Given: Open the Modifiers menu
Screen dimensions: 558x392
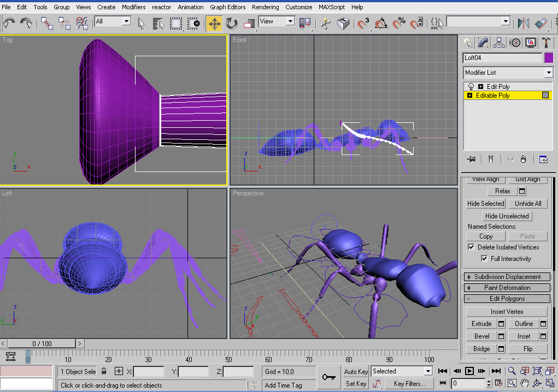Looking at the screenshot, I should 133,7.
